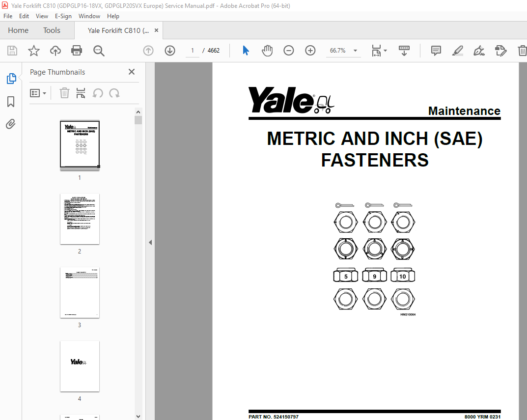Click the fit page scrolling icon
This screenshot has height=420, width=527.
click(376, 51)
